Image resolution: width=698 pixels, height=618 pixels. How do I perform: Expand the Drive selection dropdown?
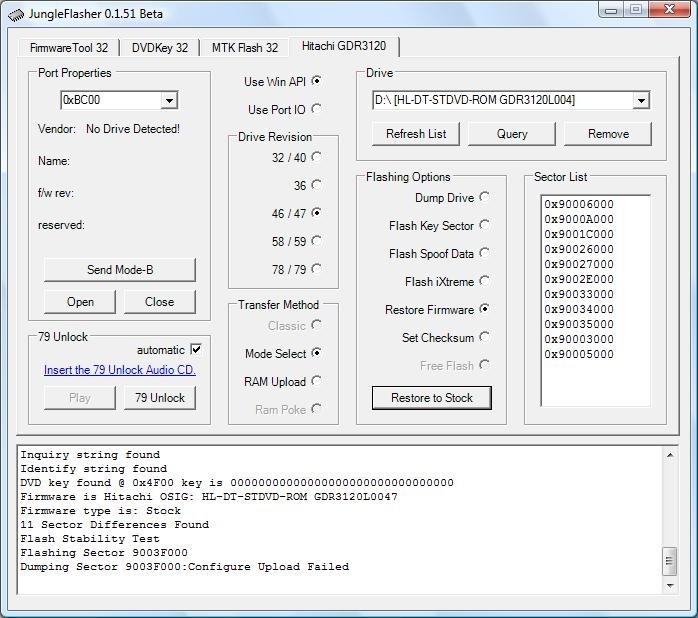641,100
